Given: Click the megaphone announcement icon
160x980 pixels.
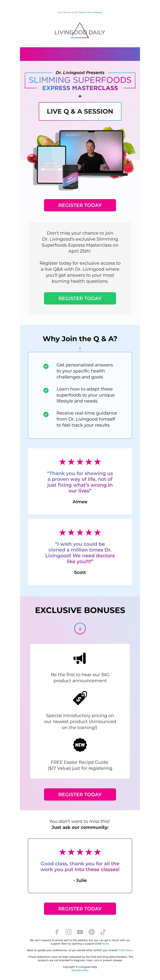Looking at the screenshot, I should click(80, 658).
